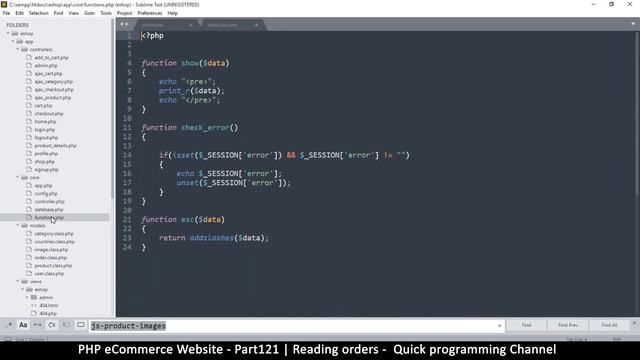The image size is (640, 360).
Task: Open signup.php in sidebar
Action: tap(47, 169)
